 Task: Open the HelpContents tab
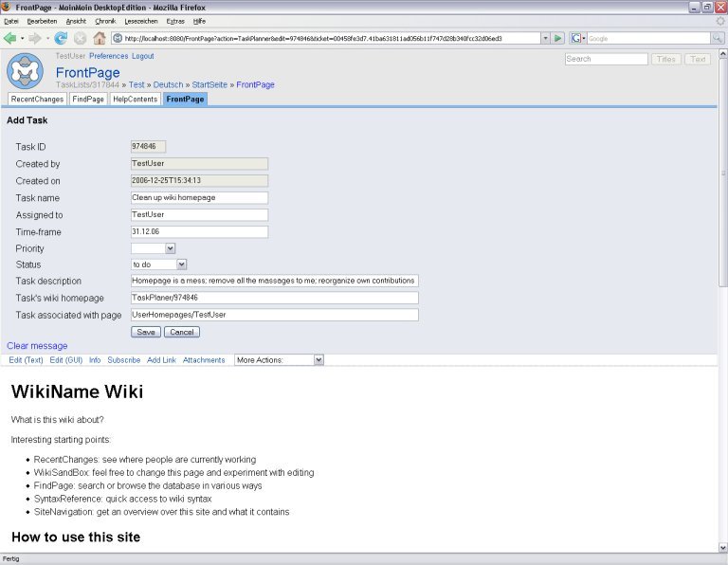[135, 99]
